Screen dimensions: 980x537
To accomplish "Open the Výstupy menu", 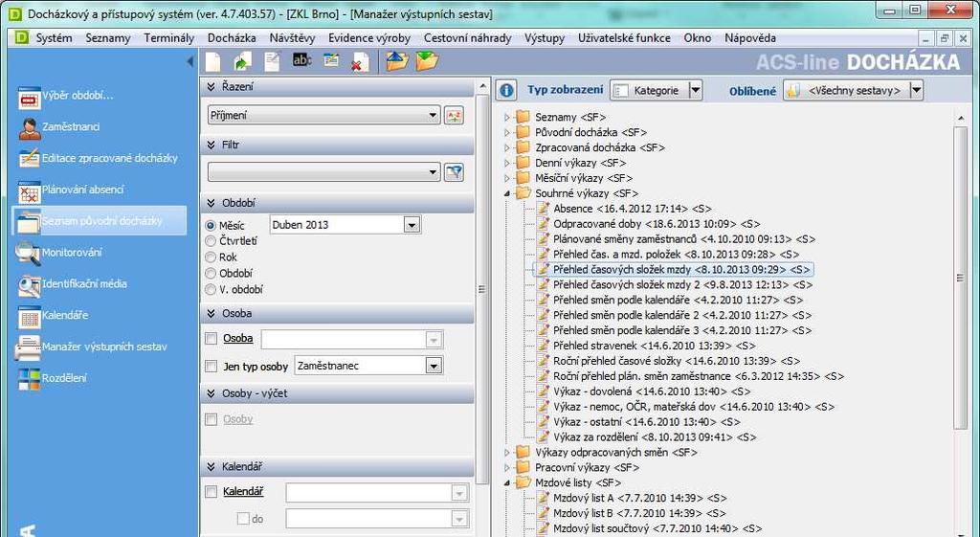I will point(545,38).
